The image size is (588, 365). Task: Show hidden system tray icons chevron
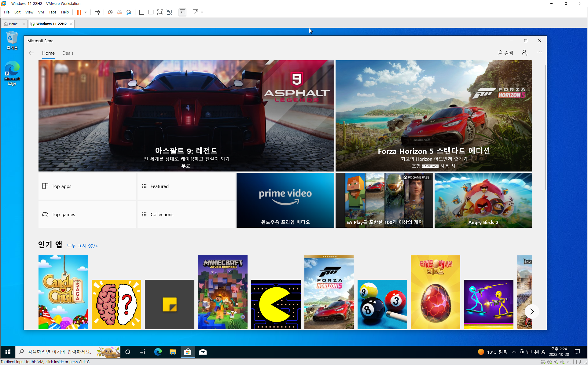pyautogui.click(x=514, y=352)
